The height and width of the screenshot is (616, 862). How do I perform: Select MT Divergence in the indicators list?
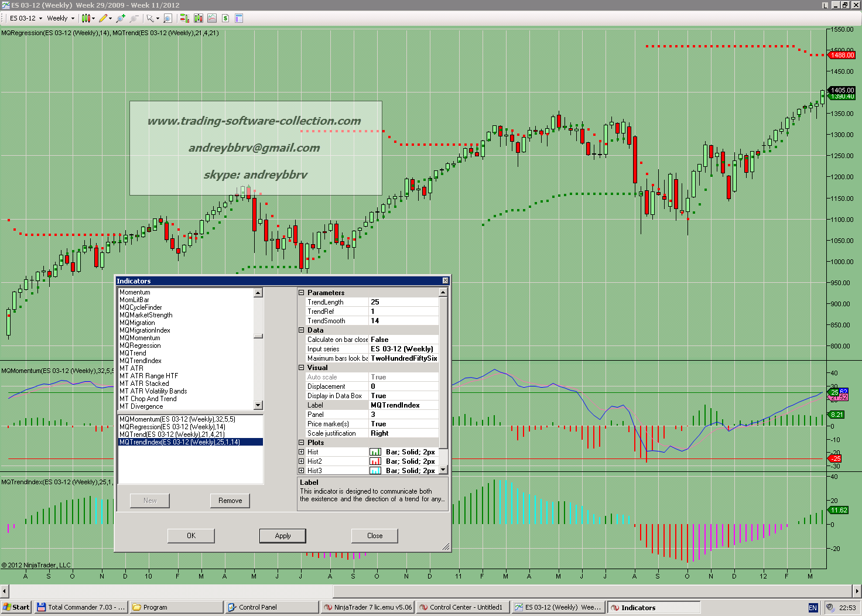click(x=141, y=406)
